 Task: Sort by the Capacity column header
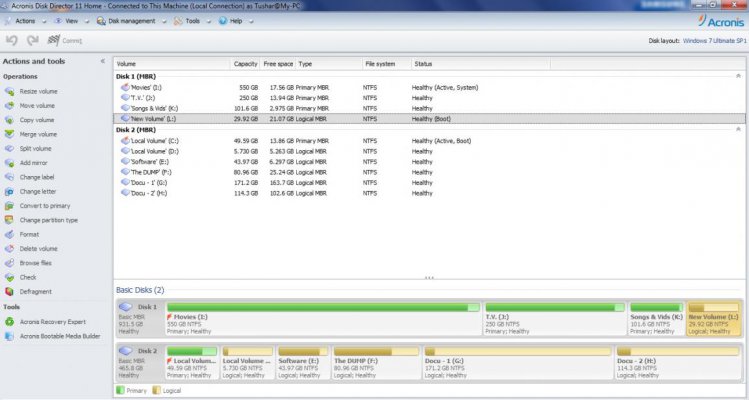pyautogui.click(x=246, y=64)
